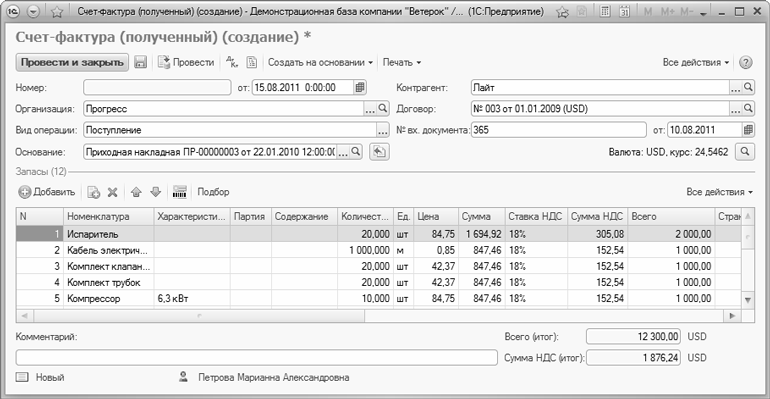The width and height of the screenshot is (770, 399).
Task: Click the Подбор button
Action: click(x=213, y=192)
